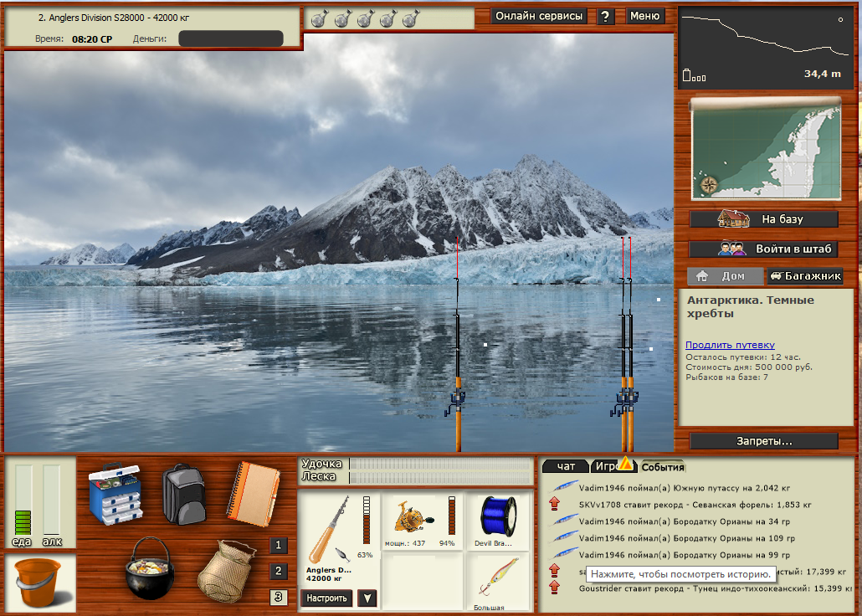Open the Меню dropdown

point(644,16)
